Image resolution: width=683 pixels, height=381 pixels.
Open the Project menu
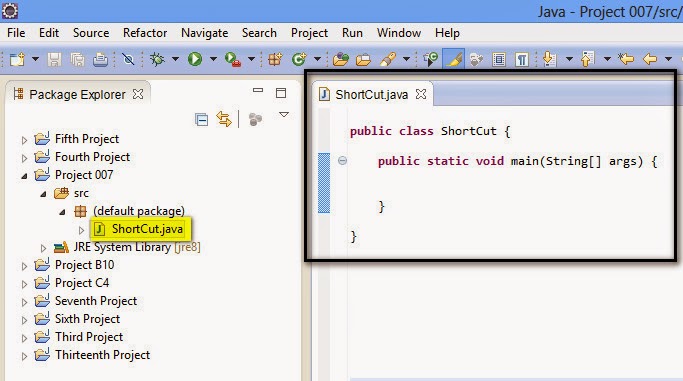tap(309, 33)
